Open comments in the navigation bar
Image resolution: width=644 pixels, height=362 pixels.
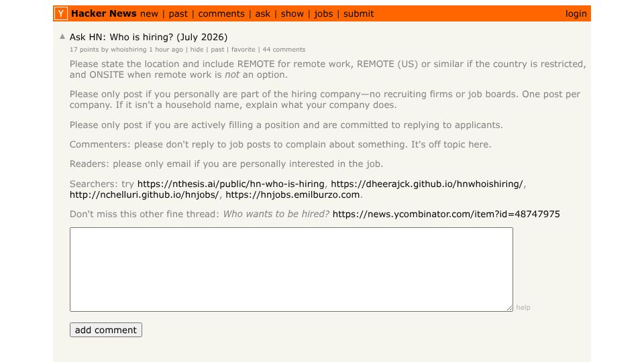click(x=221, y=14)
